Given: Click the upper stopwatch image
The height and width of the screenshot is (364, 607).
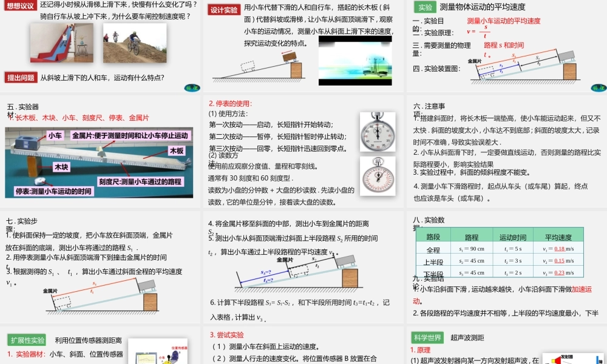Looking at the screenshot, I should pyautogui.click(x=378, y=132).
